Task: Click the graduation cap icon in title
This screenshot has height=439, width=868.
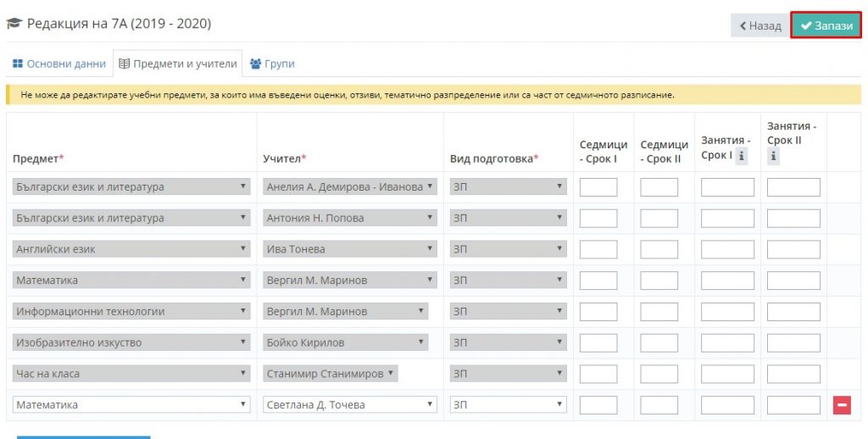Action: [x=14, y=24]
